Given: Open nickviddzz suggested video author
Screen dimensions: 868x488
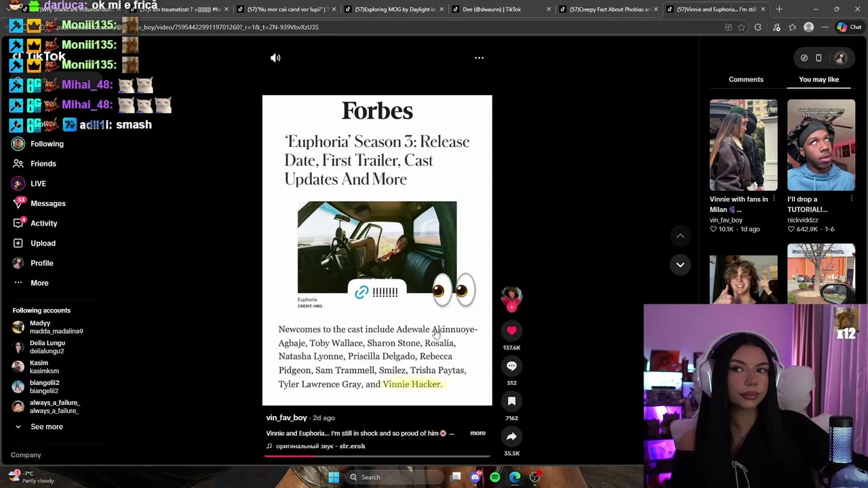Looking at the screenshot, I should click(x=803, y=220).
